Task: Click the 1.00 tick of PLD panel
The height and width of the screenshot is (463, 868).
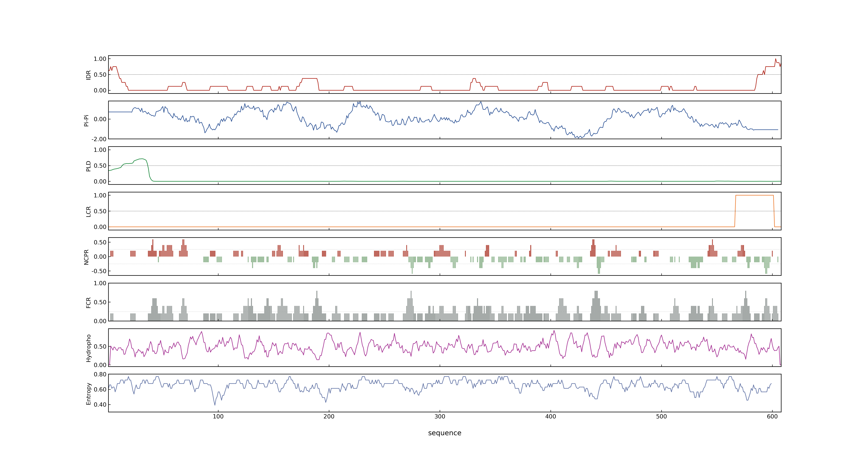Action: pos(100,150)
